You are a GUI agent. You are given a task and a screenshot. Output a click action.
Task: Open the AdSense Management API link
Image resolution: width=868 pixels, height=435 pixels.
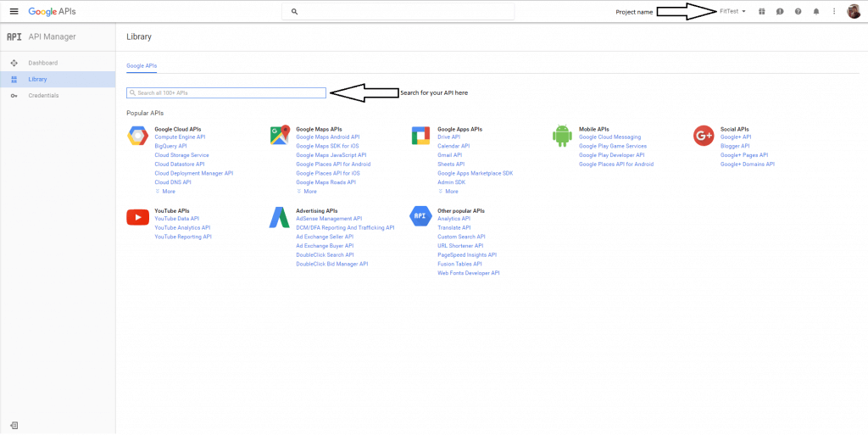(x=329, y=219)
